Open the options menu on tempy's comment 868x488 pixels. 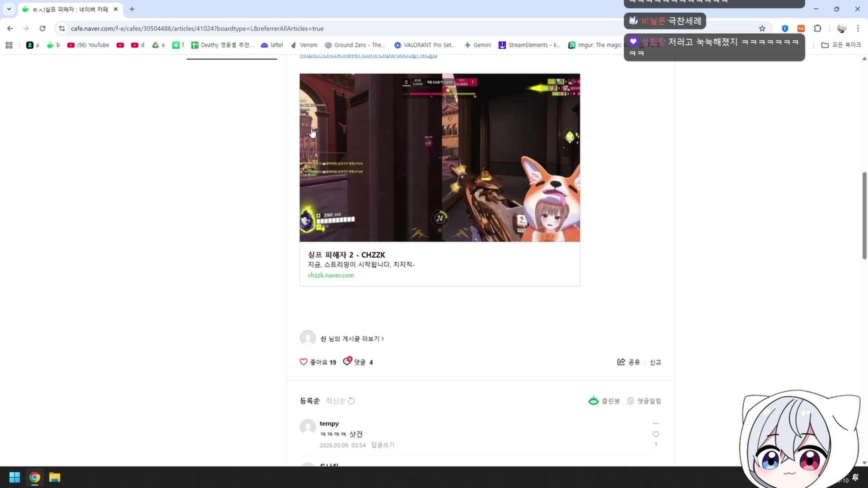coord(656,423)
